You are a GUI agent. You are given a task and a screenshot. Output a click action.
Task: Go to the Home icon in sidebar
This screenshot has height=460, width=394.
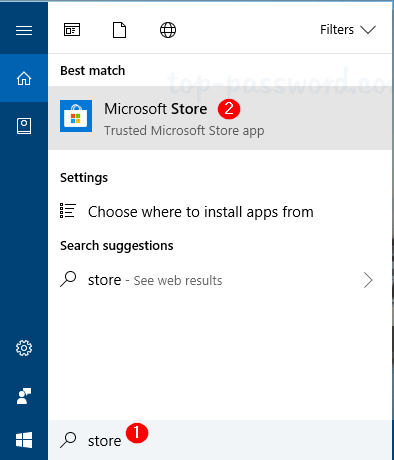coord(24,78)
